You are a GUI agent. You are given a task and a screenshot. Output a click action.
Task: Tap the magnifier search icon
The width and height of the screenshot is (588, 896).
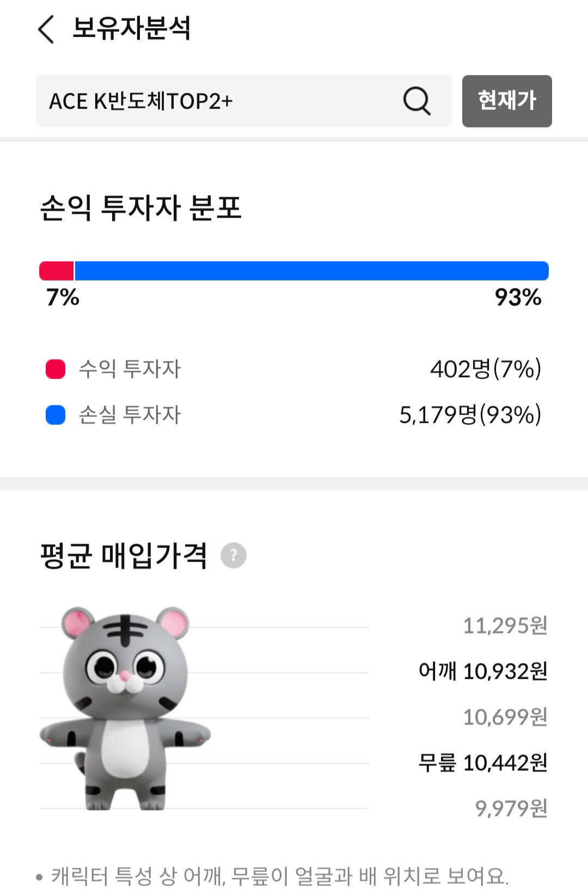tap(416, 101)
